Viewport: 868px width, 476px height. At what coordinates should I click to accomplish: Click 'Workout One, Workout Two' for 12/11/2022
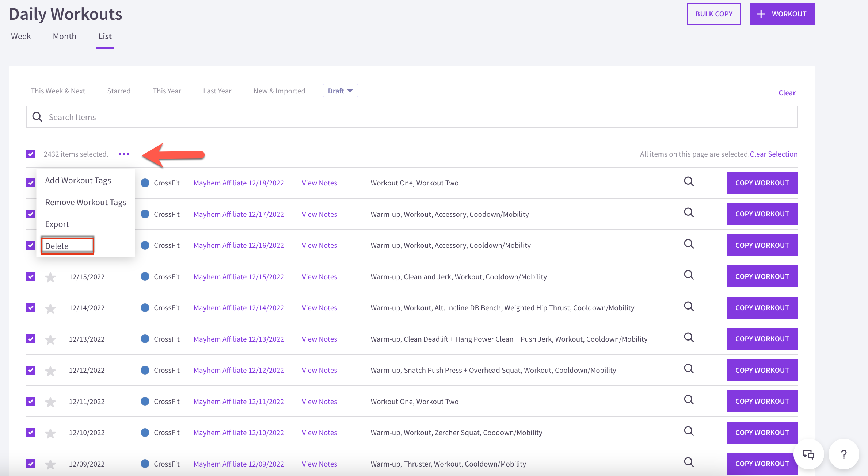(x=415, y=402)
